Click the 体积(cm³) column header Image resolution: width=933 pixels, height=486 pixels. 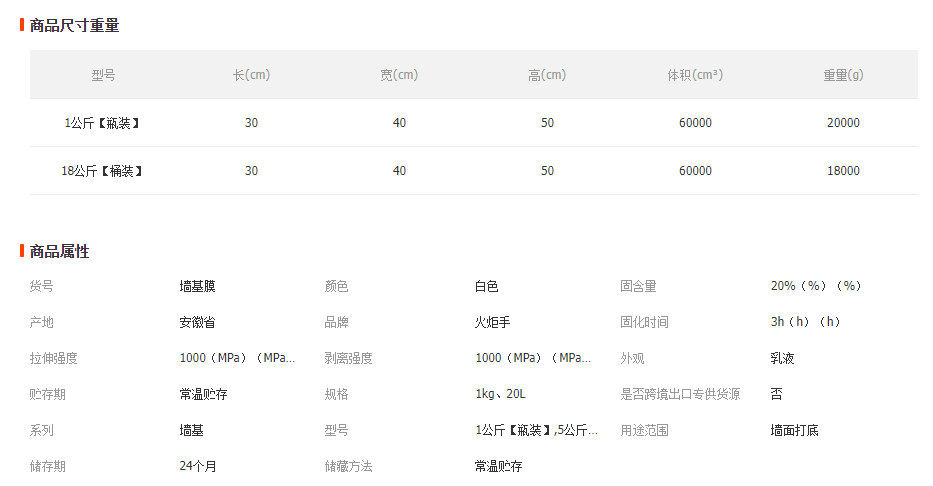[695, 75]
